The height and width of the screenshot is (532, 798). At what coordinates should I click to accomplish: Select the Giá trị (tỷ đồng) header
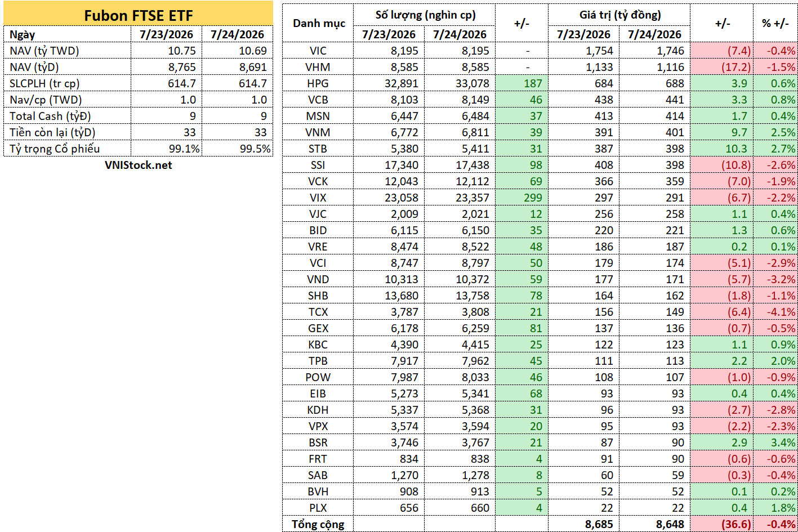619,15
